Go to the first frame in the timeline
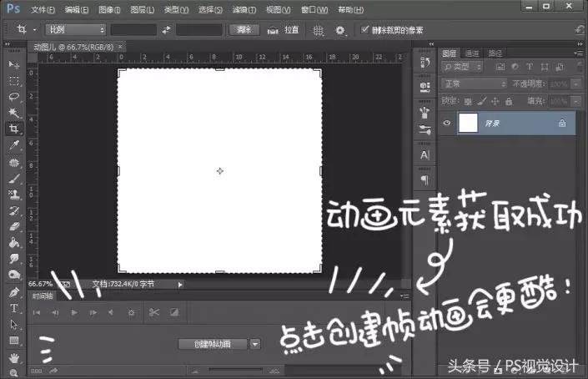 point(37,312)
